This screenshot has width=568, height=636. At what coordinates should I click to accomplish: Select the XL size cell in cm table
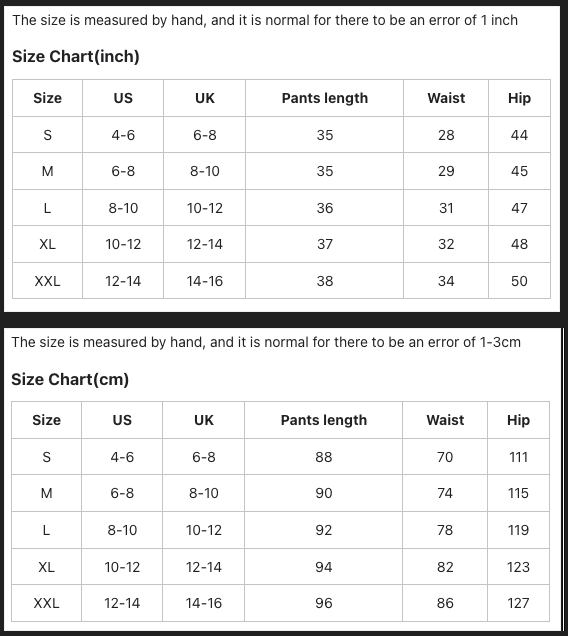point(46,567)
